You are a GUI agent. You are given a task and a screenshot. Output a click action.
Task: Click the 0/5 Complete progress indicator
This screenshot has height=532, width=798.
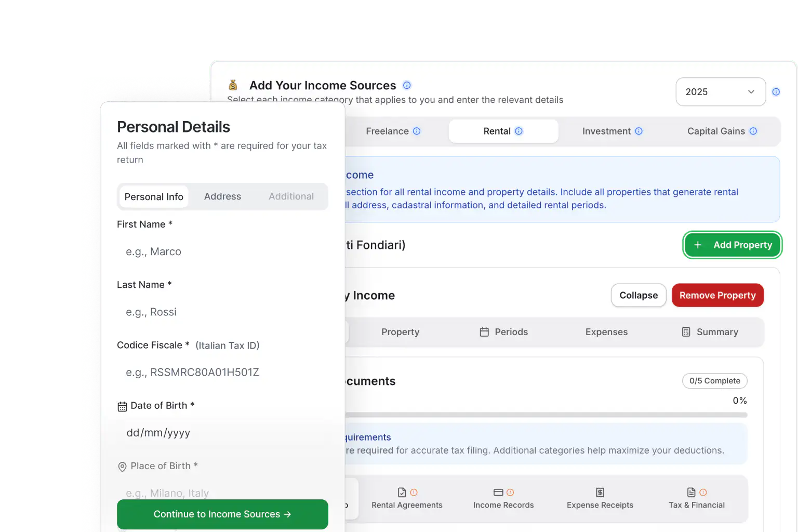tap(714, 381)
